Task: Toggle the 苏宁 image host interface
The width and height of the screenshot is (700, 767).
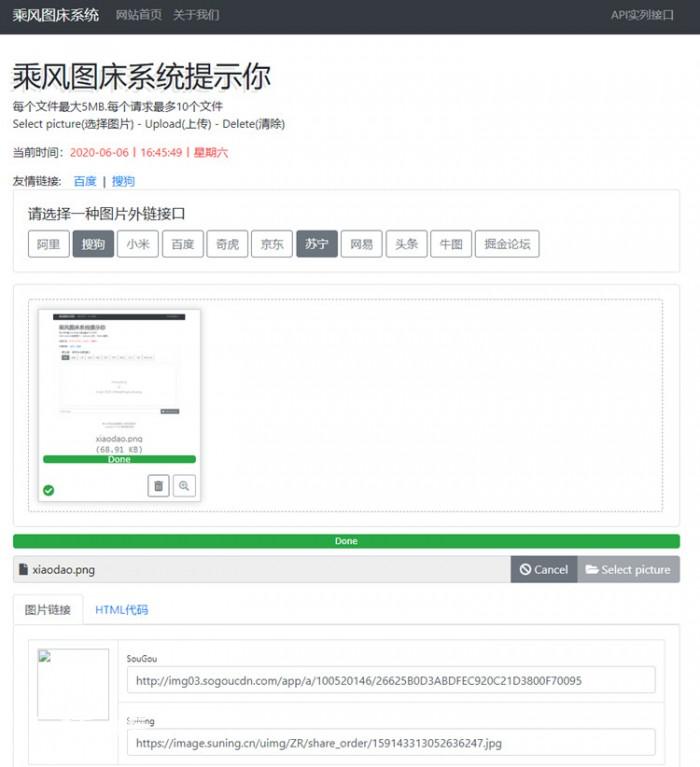Action: tap(317, 244)
